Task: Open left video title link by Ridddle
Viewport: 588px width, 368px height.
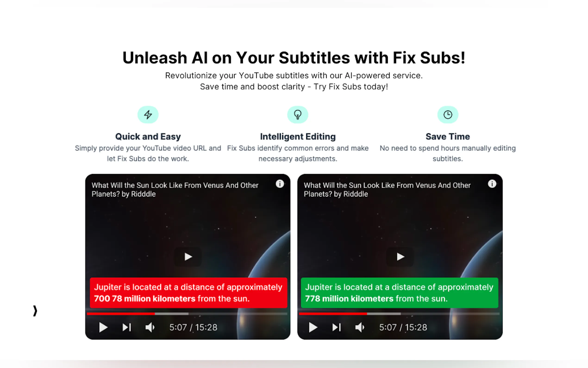Action: point(175,190)
